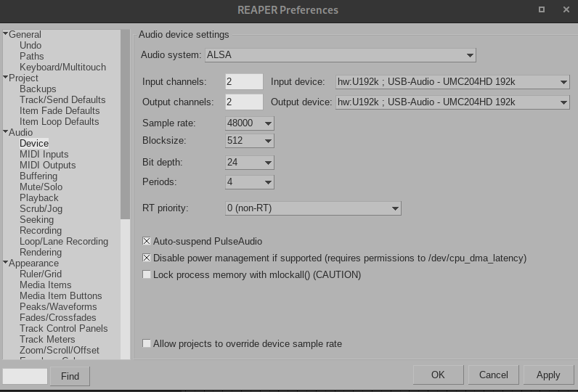Maximize the REAPER Preferences window
The height and width of the screenshot is (392, 578).
(542, 9)
